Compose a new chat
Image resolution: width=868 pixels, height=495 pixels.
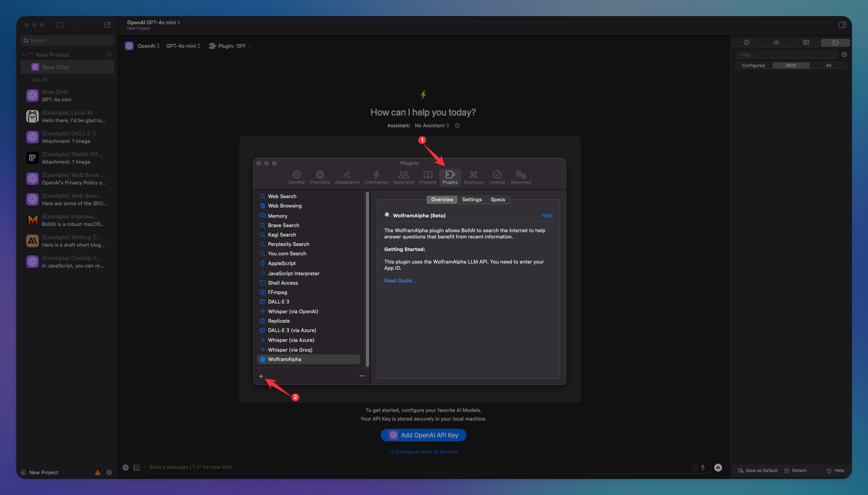(x=108, y=25)
